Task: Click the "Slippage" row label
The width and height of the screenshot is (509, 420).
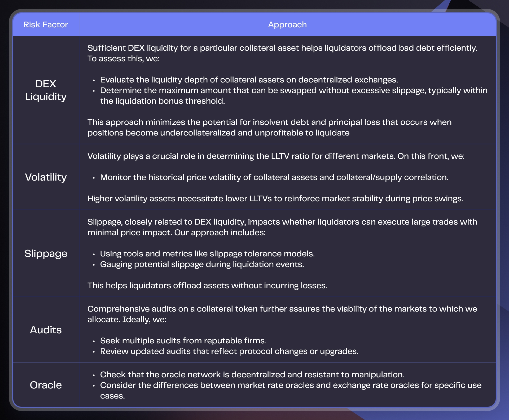Action: pyautogui.click(x=46, y=253)
